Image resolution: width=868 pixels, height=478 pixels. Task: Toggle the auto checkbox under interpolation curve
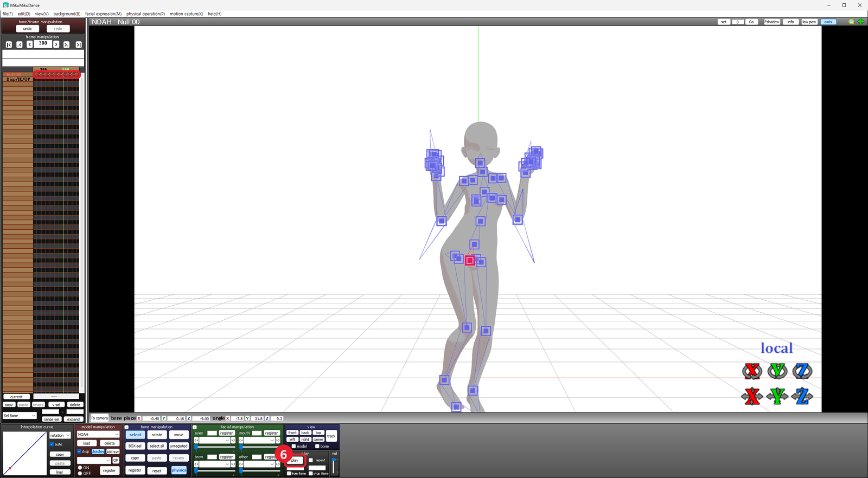(x=52, y=444)
